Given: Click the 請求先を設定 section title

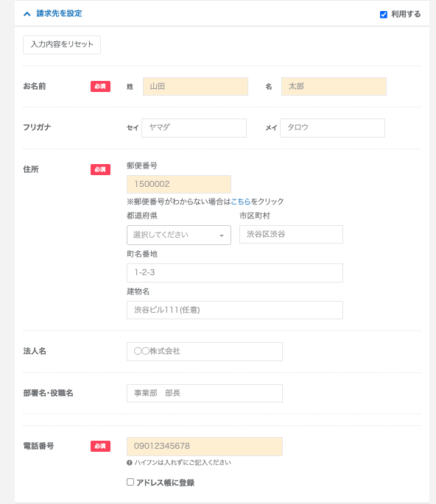Looking at the screenshot, I should pyautogui.click(x=59, y=13).
